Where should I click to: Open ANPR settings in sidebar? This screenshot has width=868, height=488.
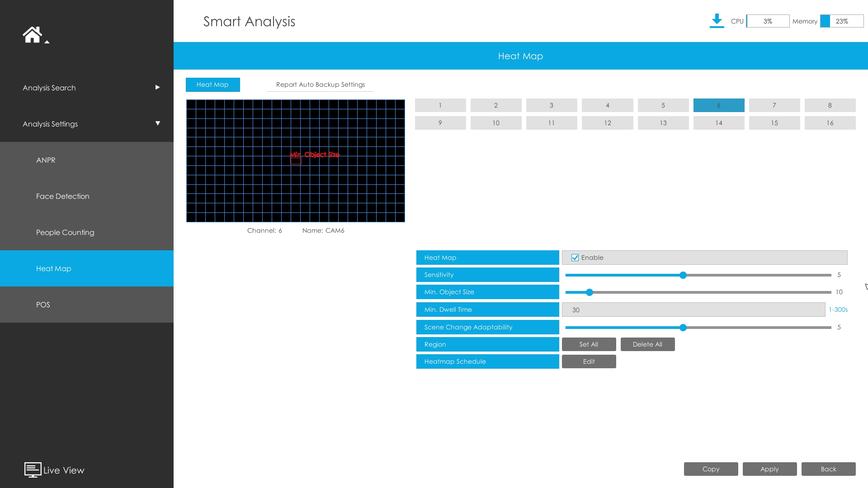[x=87, y=160]
